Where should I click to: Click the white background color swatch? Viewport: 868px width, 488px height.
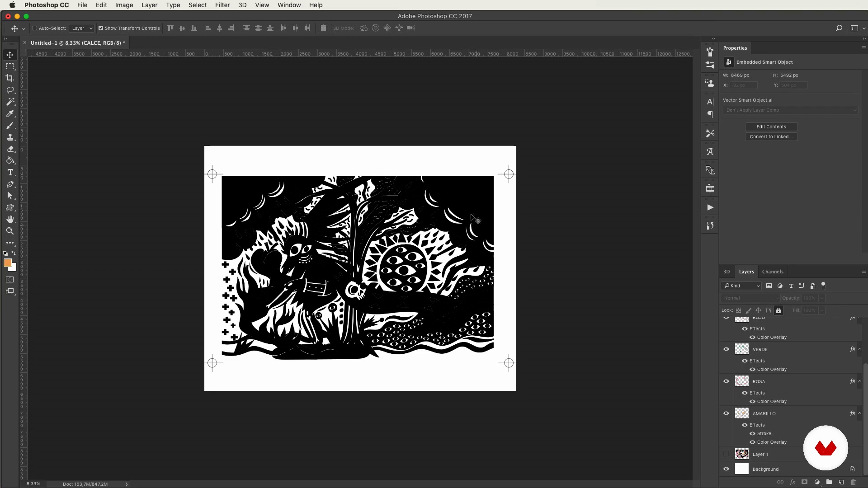point(14,268)
